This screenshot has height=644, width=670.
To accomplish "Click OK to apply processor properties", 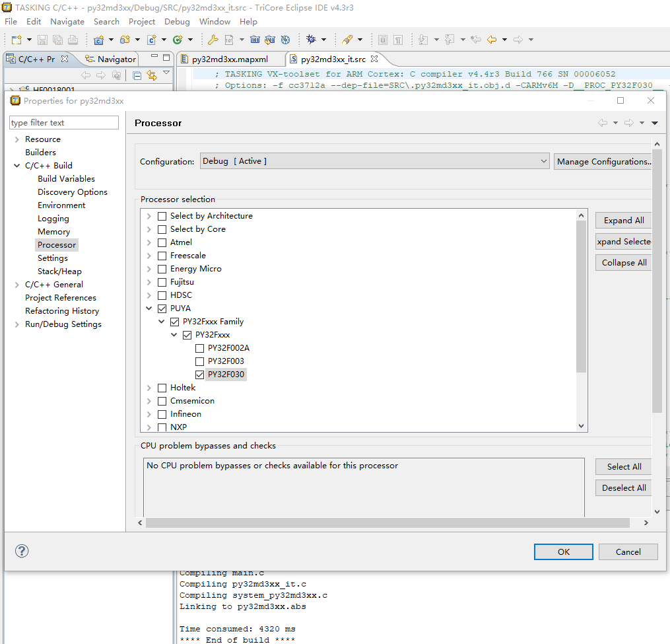I will click(x=563, y=552).
